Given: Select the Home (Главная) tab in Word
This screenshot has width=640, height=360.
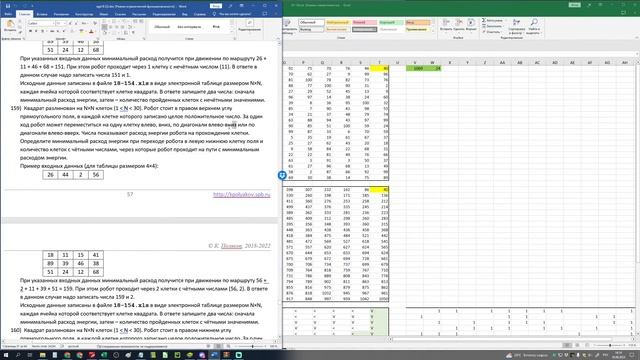Looking at the screenshot, I should pos(25,14).
